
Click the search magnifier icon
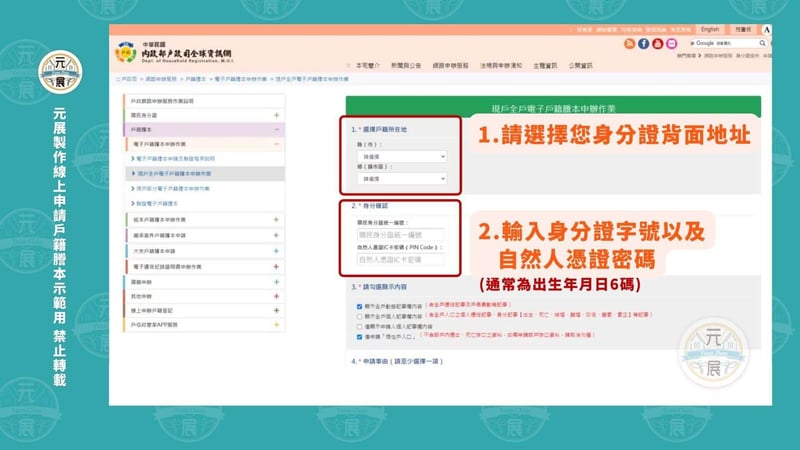[762, 43]
